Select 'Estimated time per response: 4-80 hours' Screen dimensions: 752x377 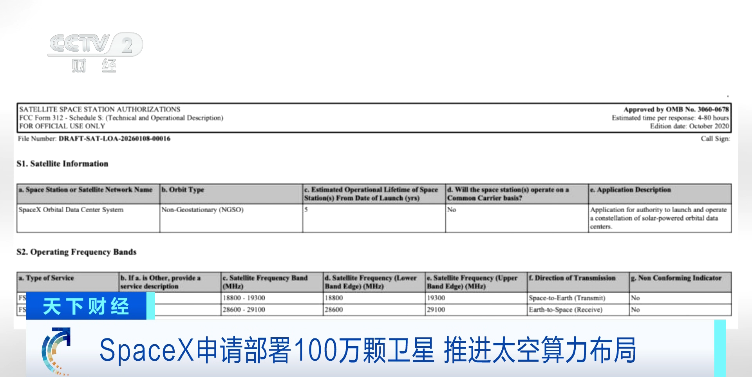click(670, 118)
